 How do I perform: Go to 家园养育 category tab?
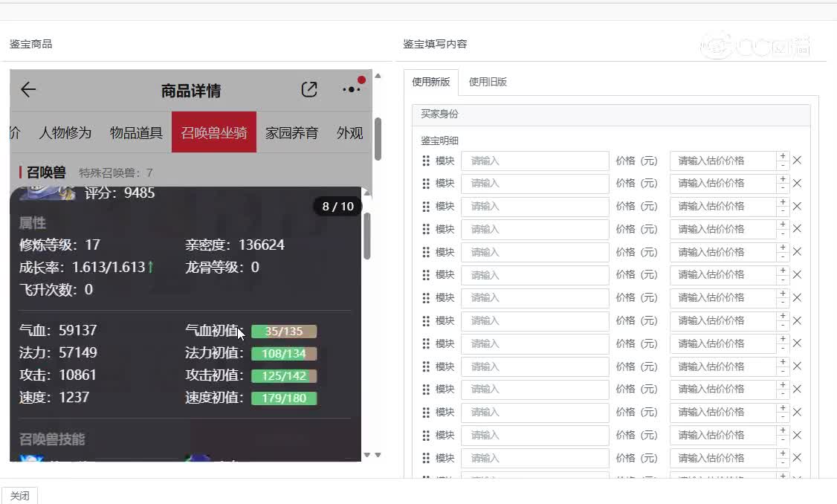(x=291, y=132)
